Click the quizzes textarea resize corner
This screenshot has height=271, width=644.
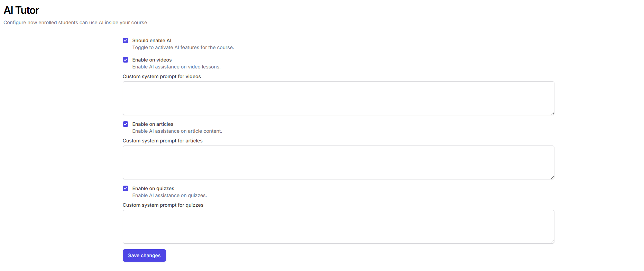[552, 242]
